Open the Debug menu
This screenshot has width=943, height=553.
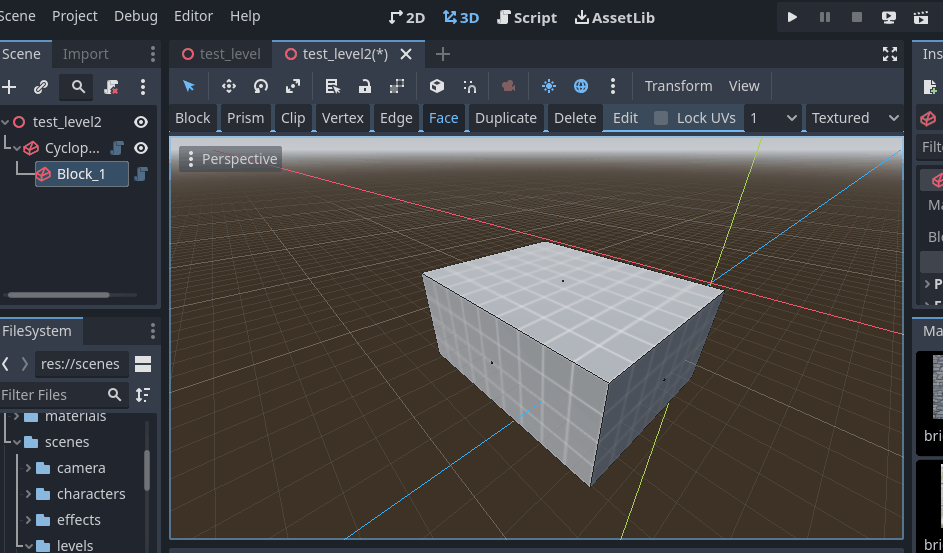point(136,16)
